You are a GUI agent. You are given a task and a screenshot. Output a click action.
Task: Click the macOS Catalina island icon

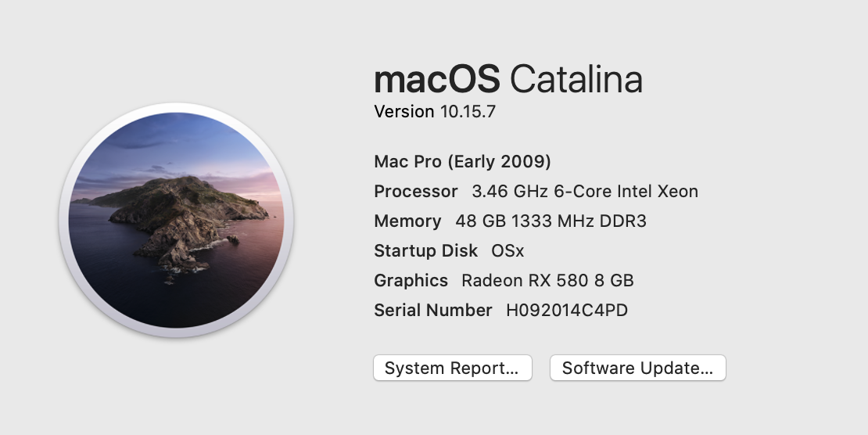click(176, 220)
